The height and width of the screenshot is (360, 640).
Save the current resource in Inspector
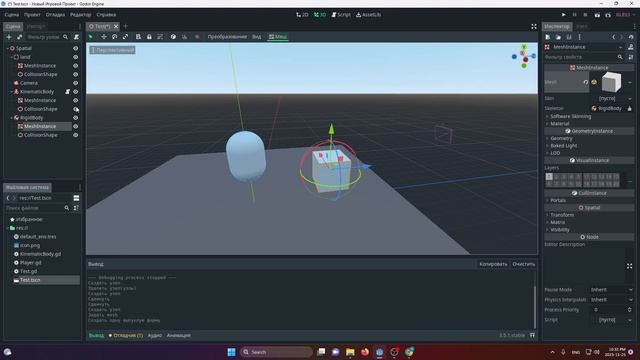pyautogui.click(x=569, y=37)
